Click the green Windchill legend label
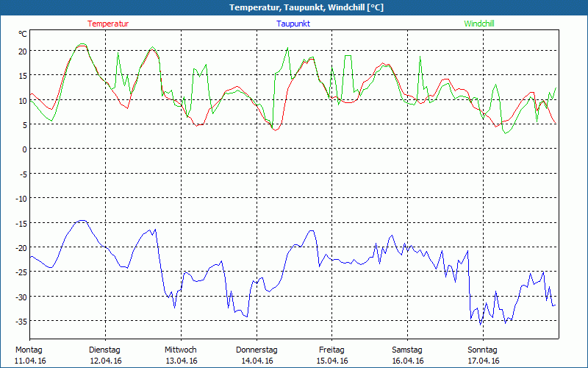 click(x=479, y=24)
